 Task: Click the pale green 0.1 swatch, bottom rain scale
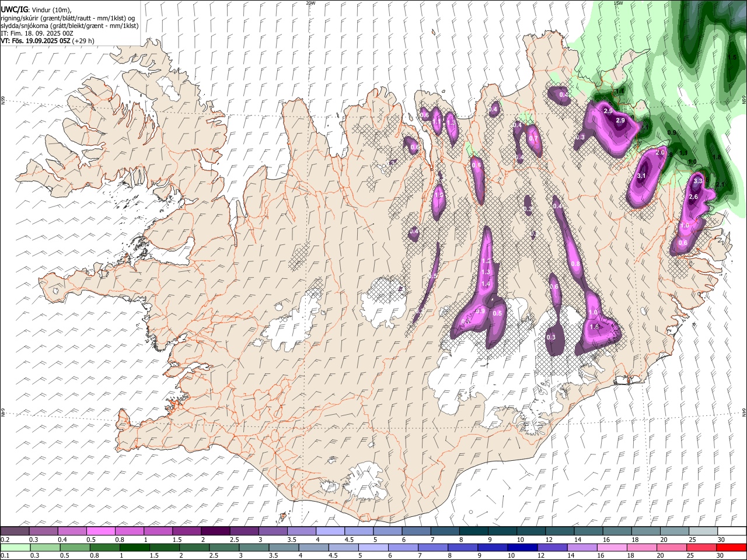(15, 547)
